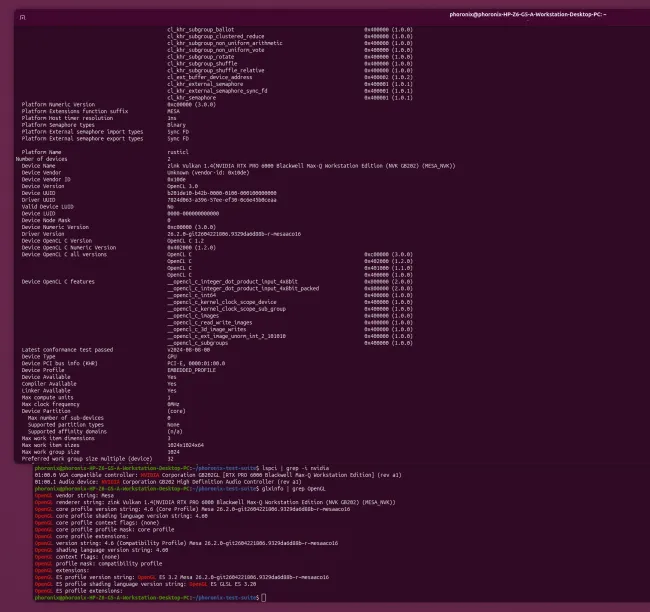Click 'Platform Extensions function suffix' label
This screenshot has height=612, width=650.
75,111
